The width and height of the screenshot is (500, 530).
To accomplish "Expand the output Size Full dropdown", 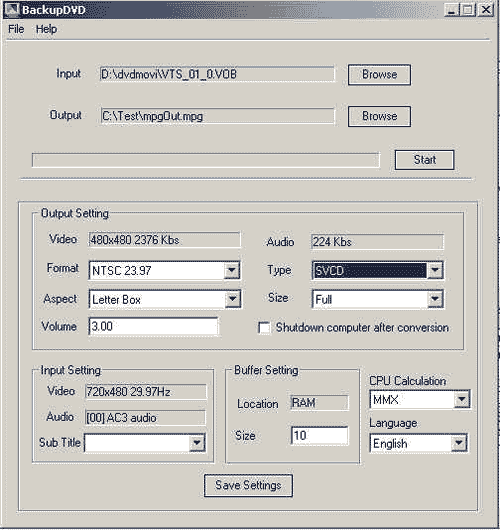I will click(435, 299).
